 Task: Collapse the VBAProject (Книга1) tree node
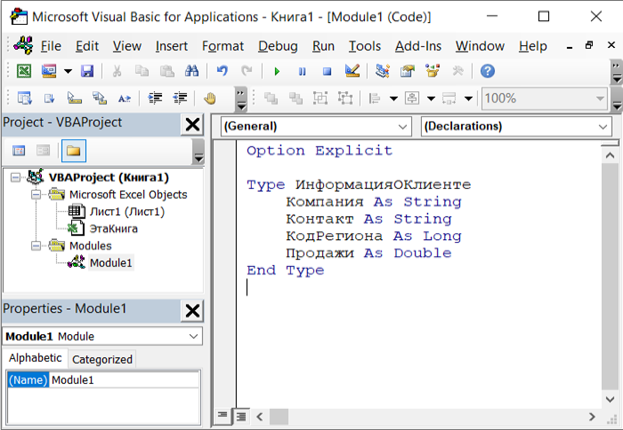click(x=15, y=177)
